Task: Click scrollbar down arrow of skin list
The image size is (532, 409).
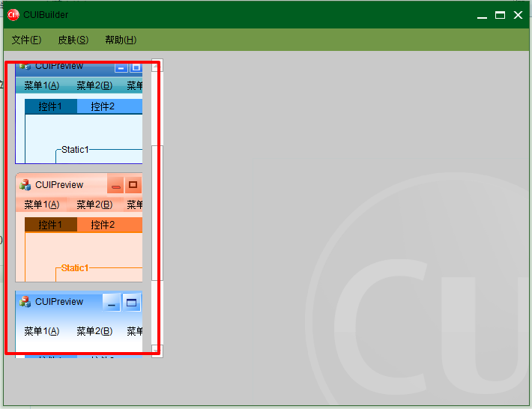Action: click(x=157, y=350)
